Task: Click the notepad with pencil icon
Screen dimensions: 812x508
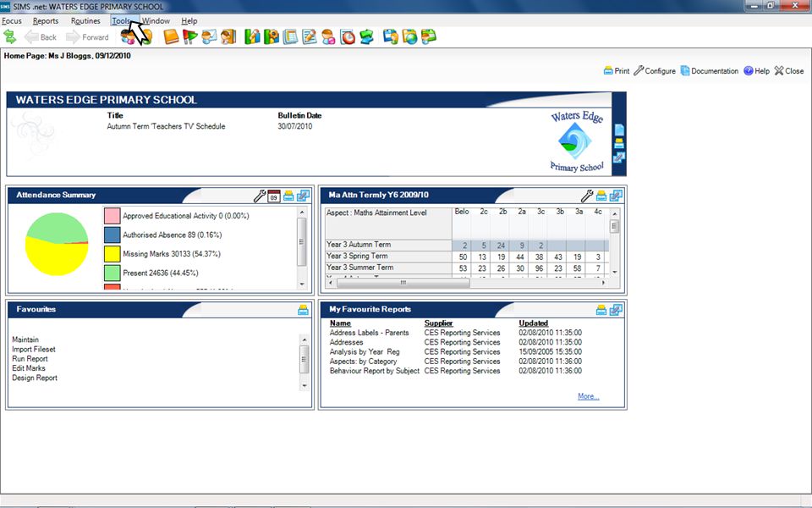Action: (x=310, y=36)
